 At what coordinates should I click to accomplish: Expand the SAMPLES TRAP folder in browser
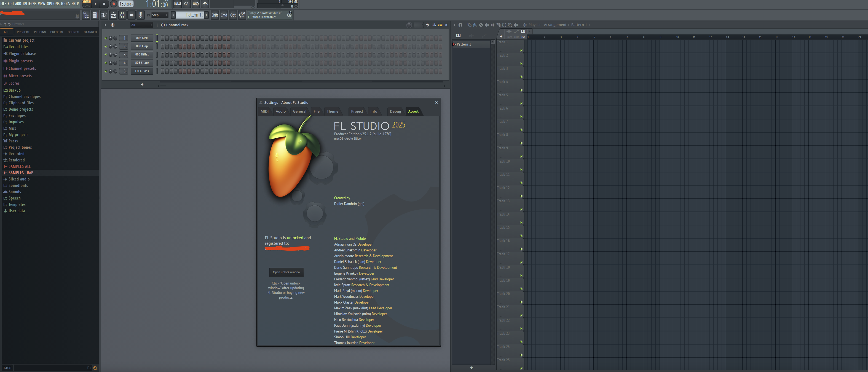click(x=2, y=173)
